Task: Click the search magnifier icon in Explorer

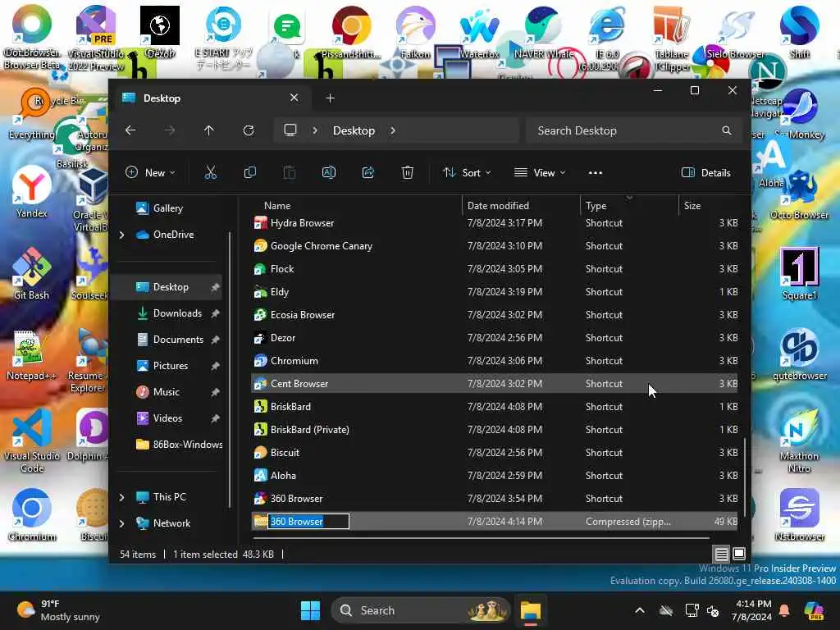Action: click(x=727, y=130)
